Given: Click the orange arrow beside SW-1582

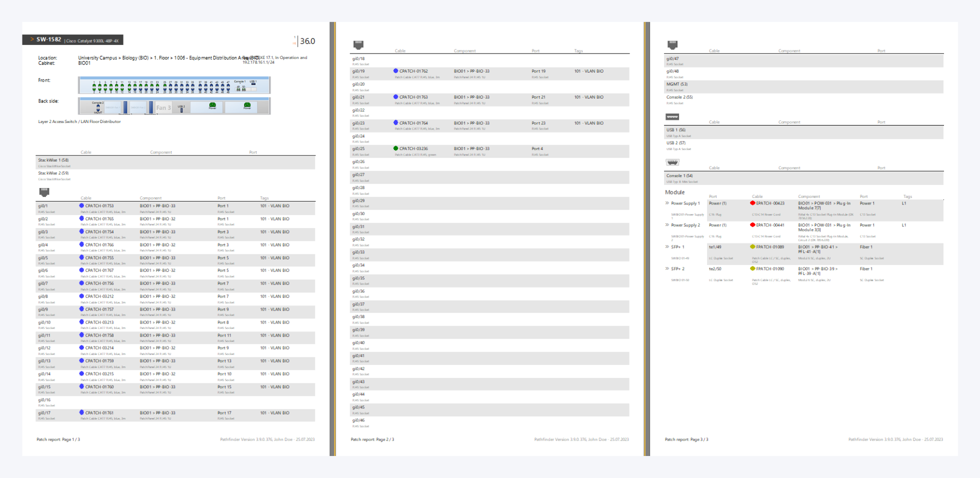Looking at the screenshot, I should [32, 39].
